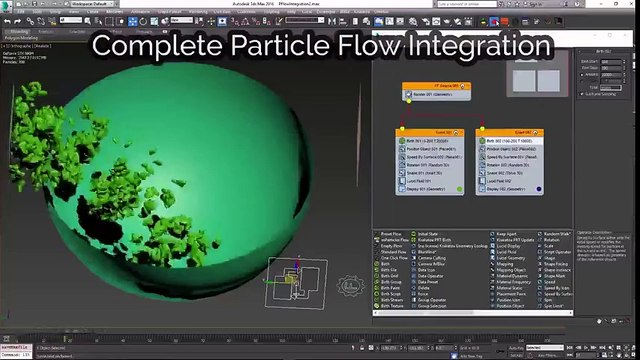Choose the Data Operator in the depot
The image size is (640, 360).
coord(427,276)
